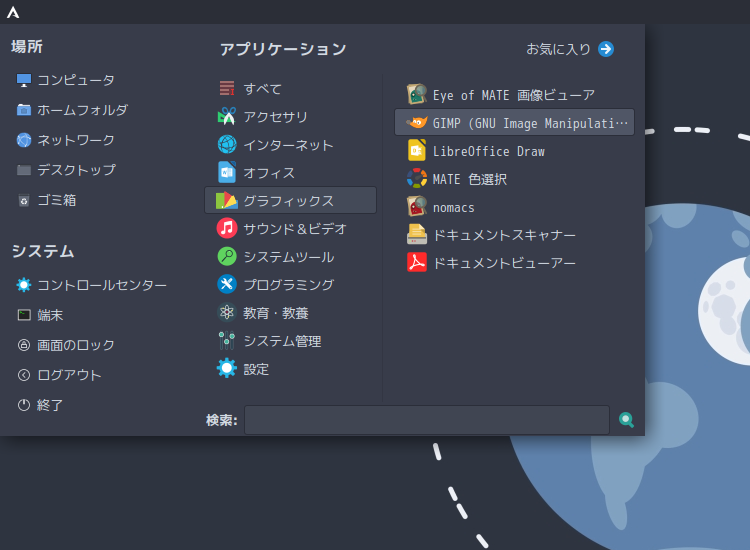Choose the プログラミング category label
Screen dimensions: 750x550
click(289, 285)
